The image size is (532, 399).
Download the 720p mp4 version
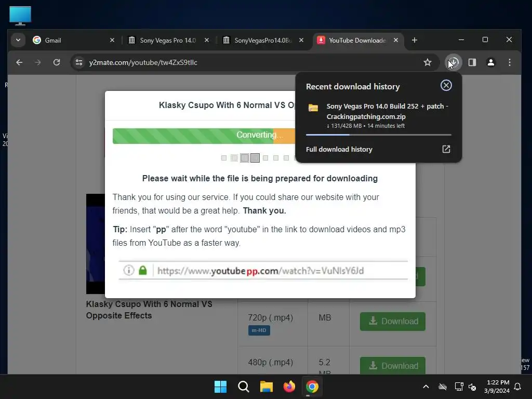(x=393, y=321)
